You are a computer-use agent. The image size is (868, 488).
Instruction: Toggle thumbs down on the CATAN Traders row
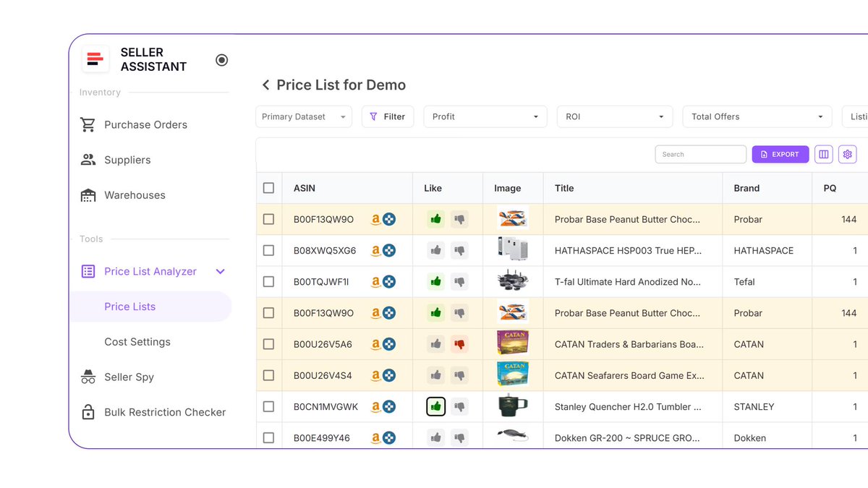459,344
